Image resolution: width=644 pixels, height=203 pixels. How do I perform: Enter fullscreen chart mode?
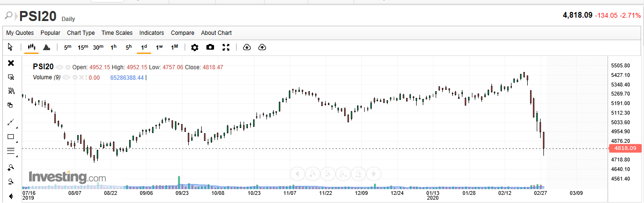tap(226, 47)
